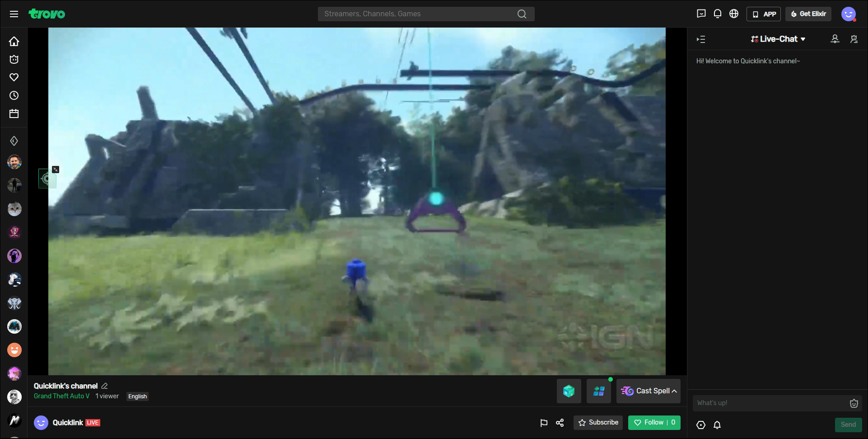
Task: Open notifications bell in top bar
Action: 717,14
